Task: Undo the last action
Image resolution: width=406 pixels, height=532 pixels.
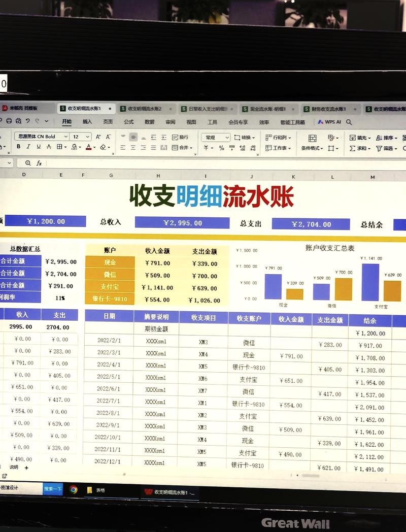Action: coord(28,120)
